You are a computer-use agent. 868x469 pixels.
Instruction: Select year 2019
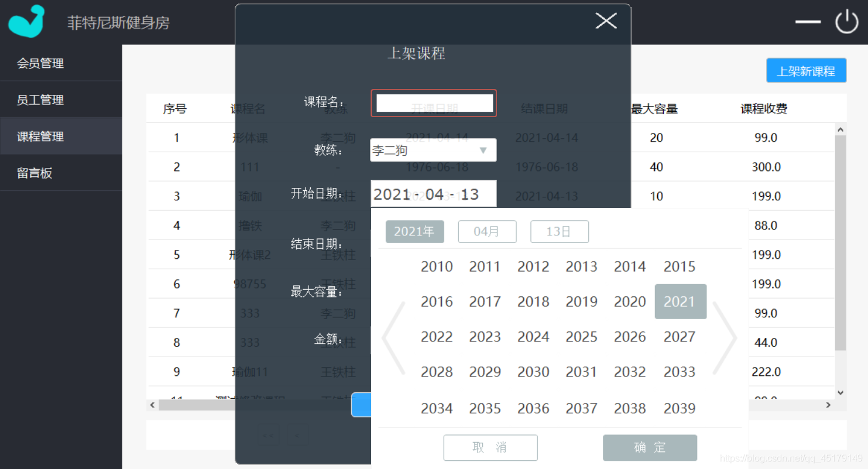coord(581,302)
